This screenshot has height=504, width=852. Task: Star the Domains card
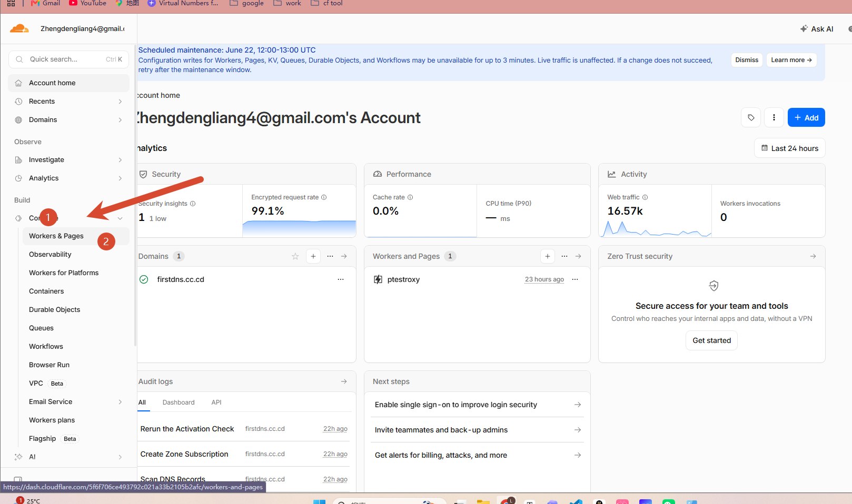point(295,256)
